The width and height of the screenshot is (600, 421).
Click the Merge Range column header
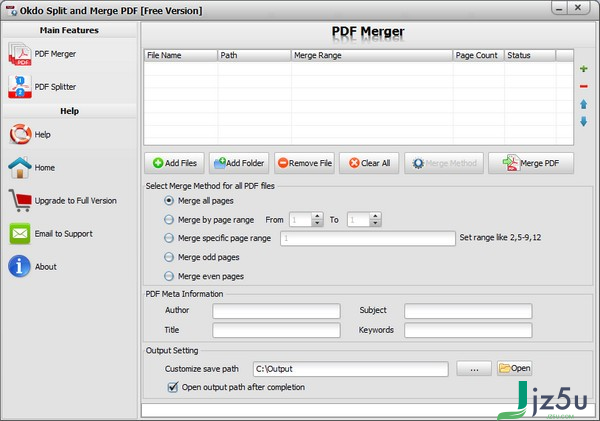pyautogui.click(x=372, y=55)
